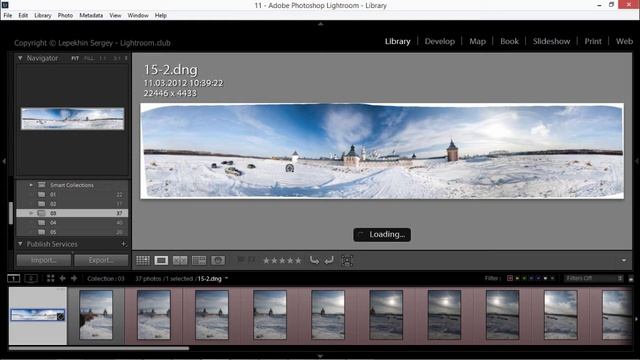The width and height of the screenshot is (640, 360).
Task: Open the View menu
Action: [115, 16]
